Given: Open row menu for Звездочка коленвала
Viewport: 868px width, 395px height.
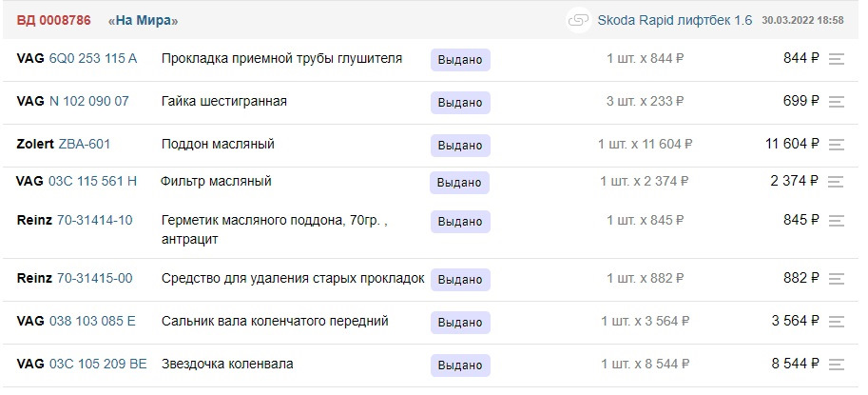Looking at the screenshot, I should pyautogui.click(x=837, y=365).
